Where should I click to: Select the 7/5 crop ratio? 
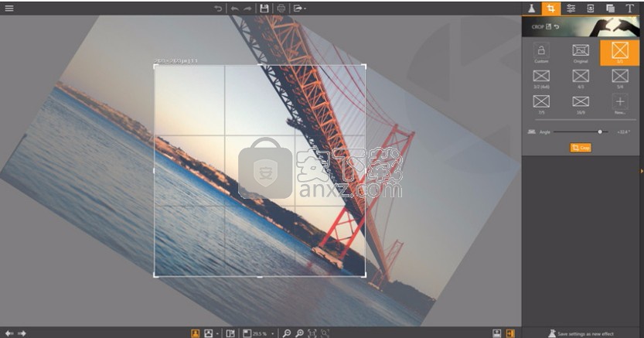click(541, 104)
